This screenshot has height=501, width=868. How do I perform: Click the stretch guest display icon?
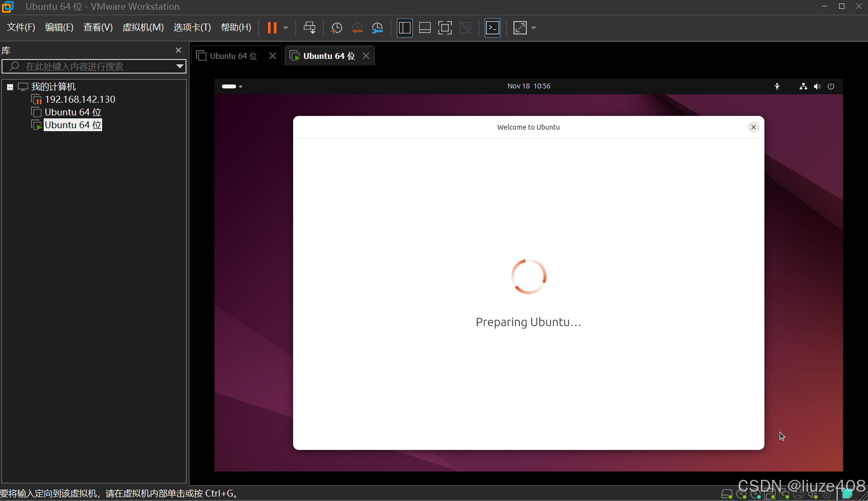pos(520,28)
